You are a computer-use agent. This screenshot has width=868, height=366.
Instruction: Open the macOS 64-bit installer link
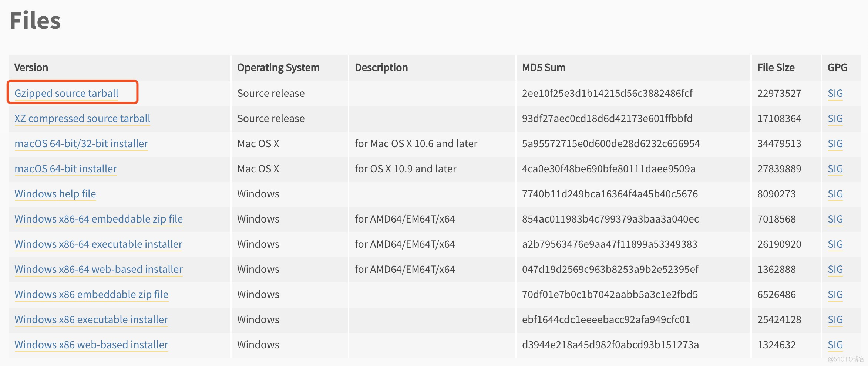[65, 169]
